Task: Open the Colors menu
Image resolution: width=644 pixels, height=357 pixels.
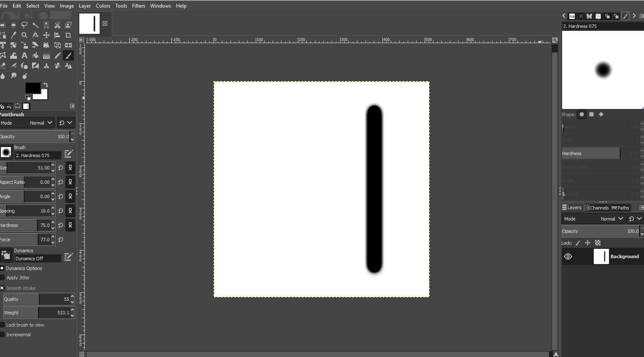Action: tap(103, 6)
